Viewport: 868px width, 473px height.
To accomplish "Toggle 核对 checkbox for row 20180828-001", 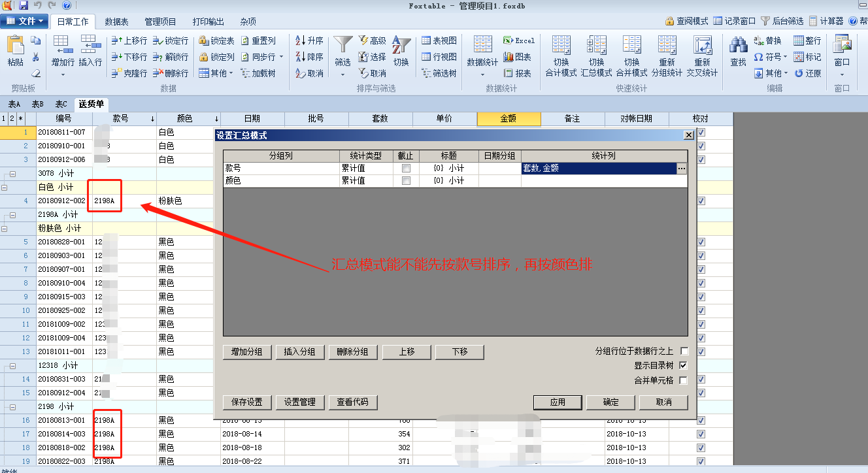I will pyautogui.click(x=701, y=242).
